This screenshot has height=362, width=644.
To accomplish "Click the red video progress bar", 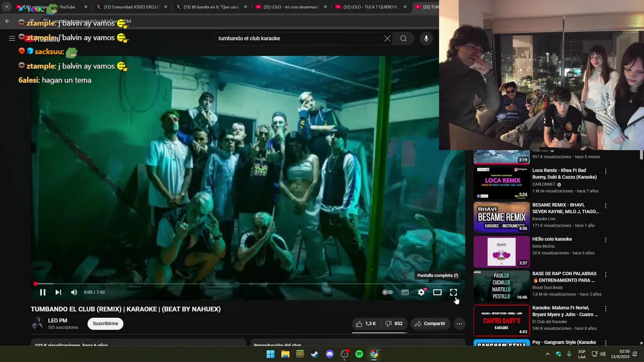I will 247,284.
